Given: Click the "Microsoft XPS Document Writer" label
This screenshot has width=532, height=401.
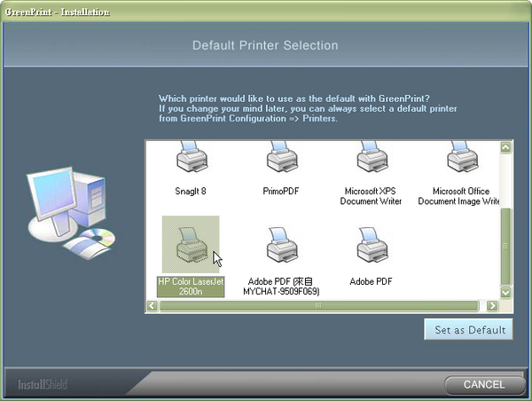Looking at the screenshot, I should pyautogui.click(x=371, y=196).
